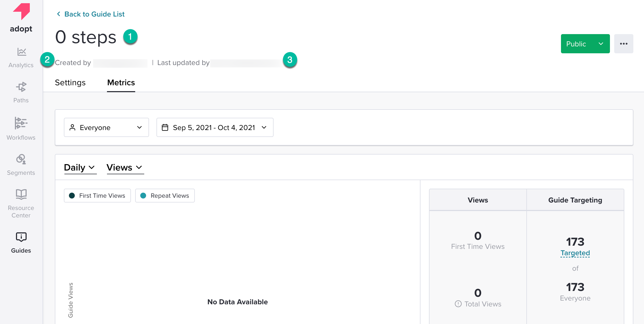Click the 0 steps guide title
The height and width of the screenshot is (324, 644).
click(x=86, y=37)
